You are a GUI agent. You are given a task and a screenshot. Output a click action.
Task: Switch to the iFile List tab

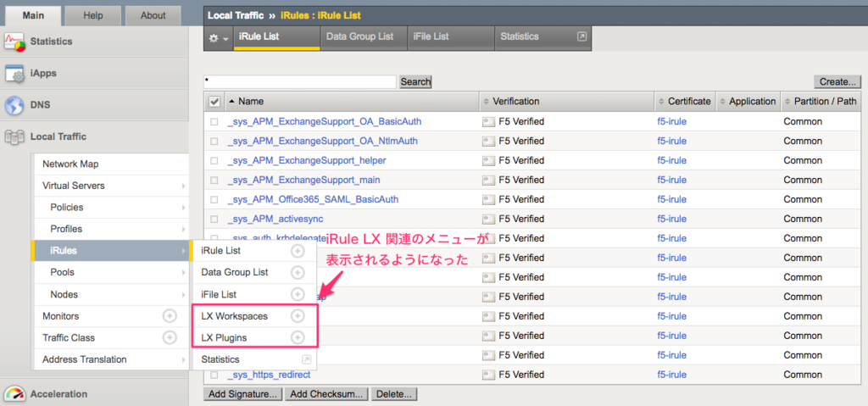[451, 36]
